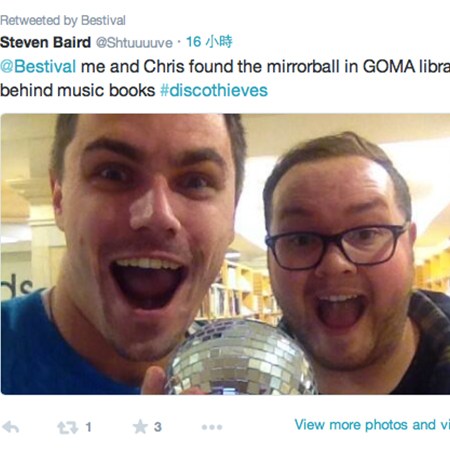Open Steven Baird's profile from his name
The height and width of the screenshot is (450, 450).
coord(45,42)
